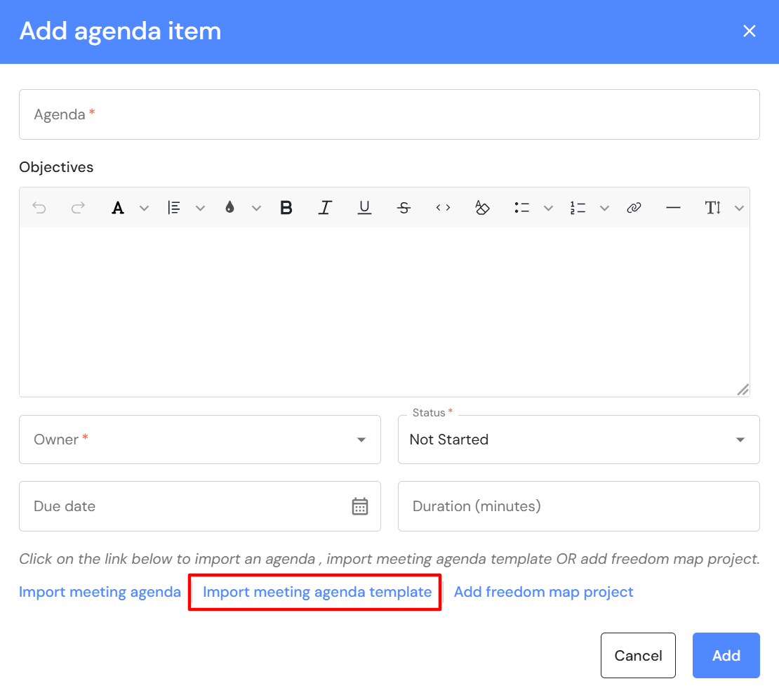Viewport: 779px width, 700px height.
Task: Focus the Duration (minutes) field
Action: (578, 506)
